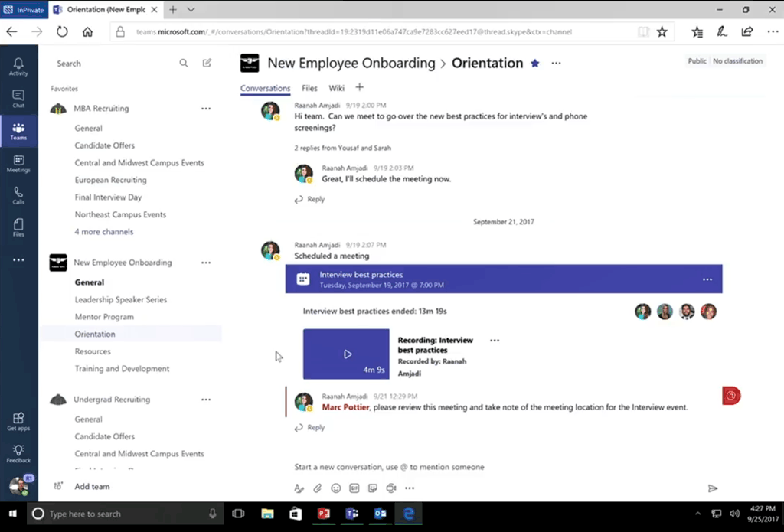This screenshot has width=784, height=532.
Task: Click Add team at sidebar bottom
Action: [x=91, y=486]
